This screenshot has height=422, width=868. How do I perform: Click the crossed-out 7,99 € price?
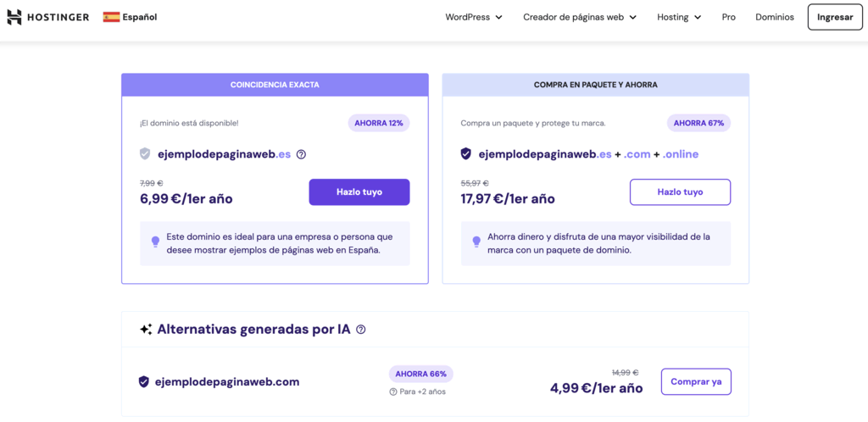pyautogui.click(x=151, y=183)
